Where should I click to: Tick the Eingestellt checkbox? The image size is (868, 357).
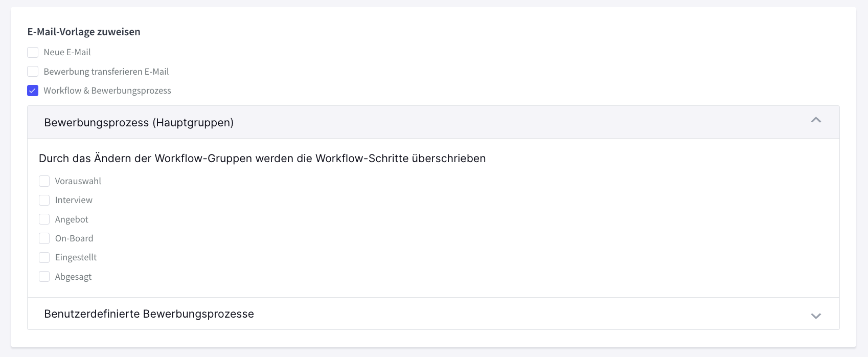coord(44,257)
